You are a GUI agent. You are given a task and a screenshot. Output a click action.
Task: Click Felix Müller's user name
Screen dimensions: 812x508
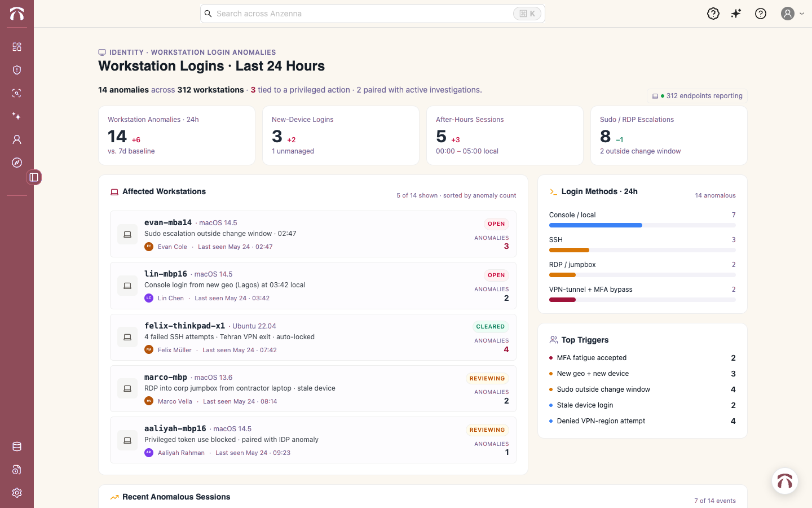point(175,350)
